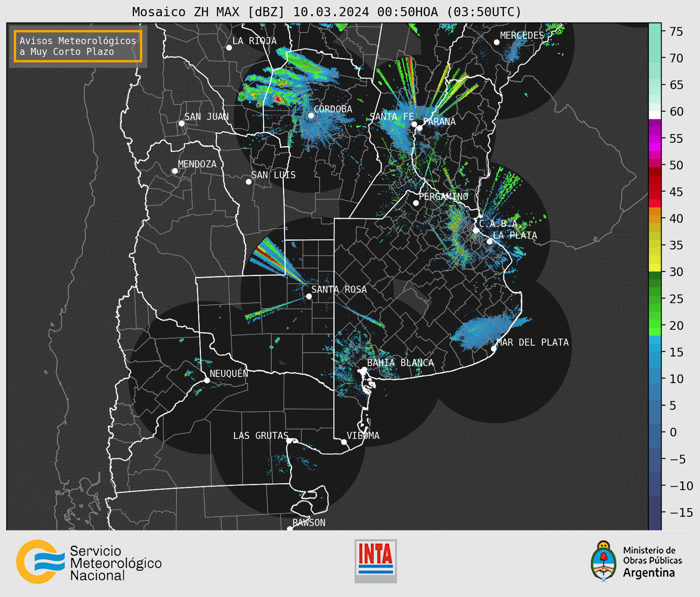Screen dimensions: 700x597
Task: Click the Paraná city marker
Action: point(420,128)
